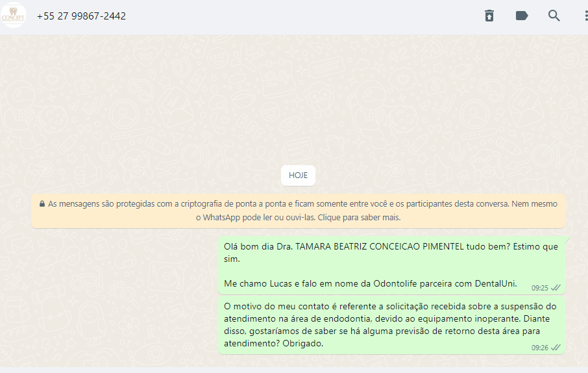Select the message about endodontia suspension

[391, 325]
